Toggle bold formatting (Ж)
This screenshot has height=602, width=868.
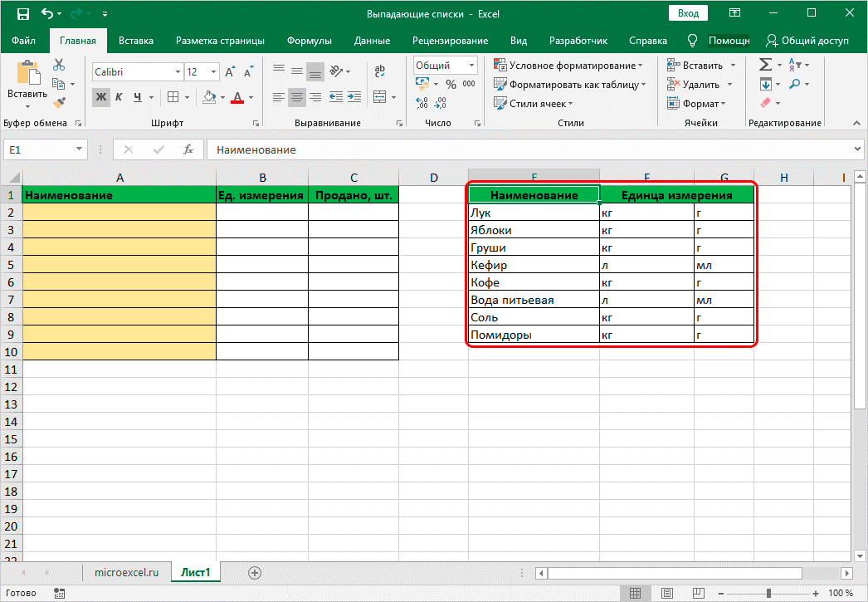(101, 97)
